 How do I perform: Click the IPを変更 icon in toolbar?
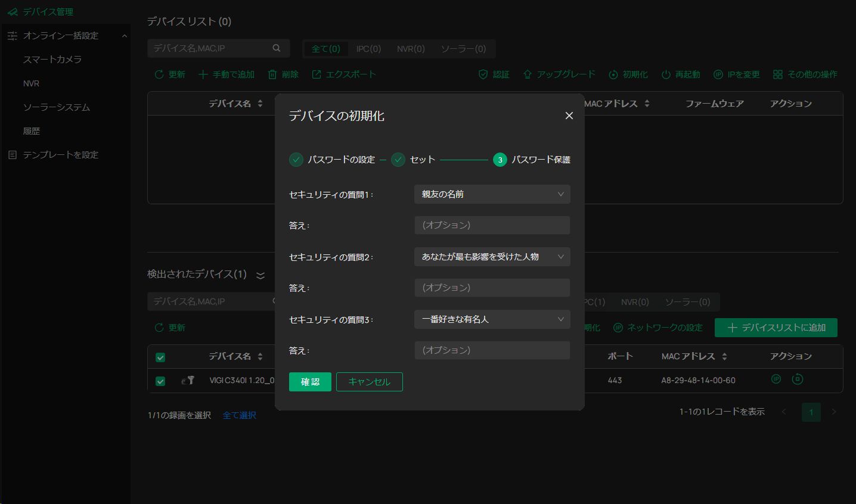point(718,74)
